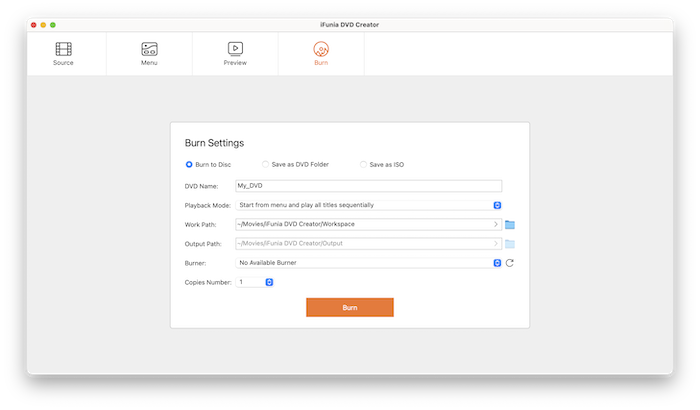This screenshot has height=410, width=700.
Task: Click arrow inside Work Path field
Action: coord(496,224)
